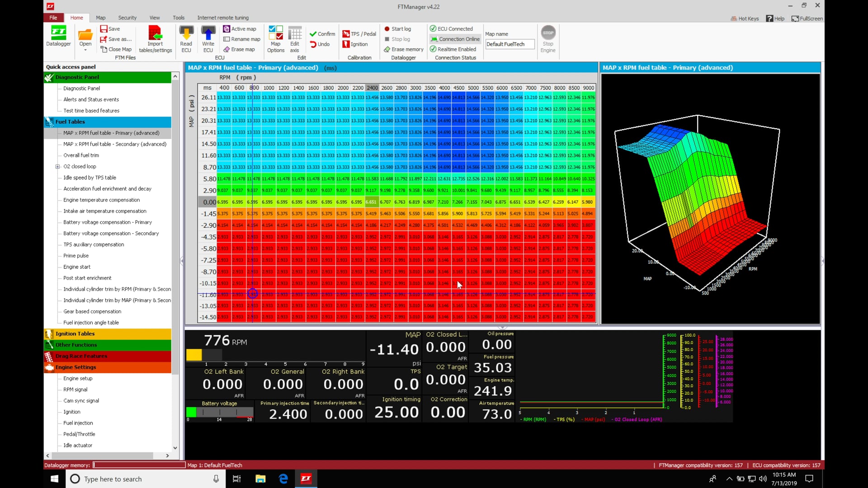Toggle the Active map checkbox
The height and width of the screenshot is (488, 868).
point(240,28)
